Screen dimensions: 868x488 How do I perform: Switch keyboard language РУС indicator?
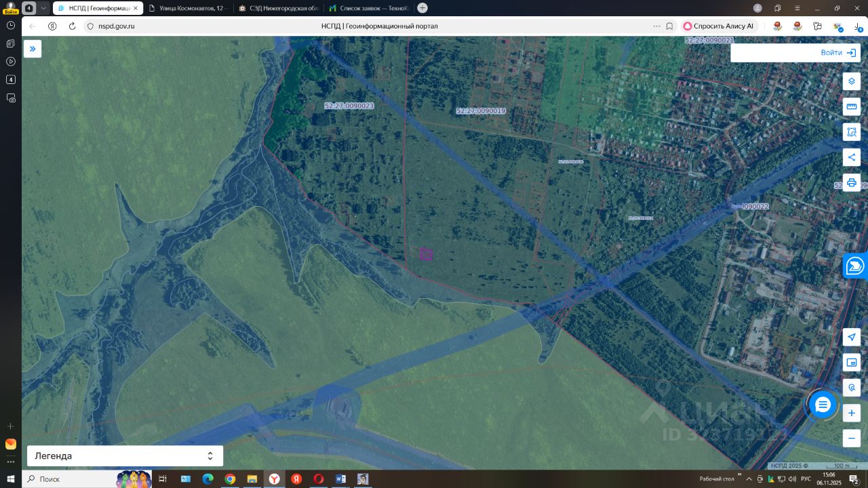tap(806, 479)
